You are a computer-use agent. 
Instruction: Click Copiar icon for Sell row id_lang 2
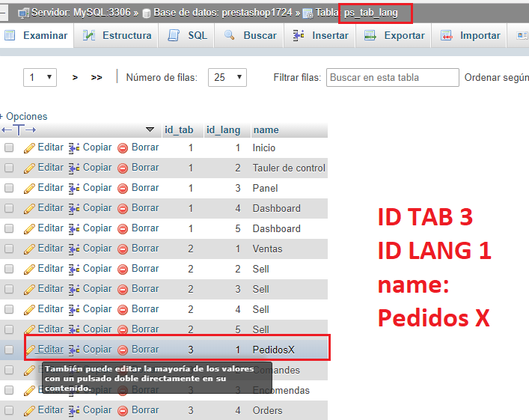[74, 269]
